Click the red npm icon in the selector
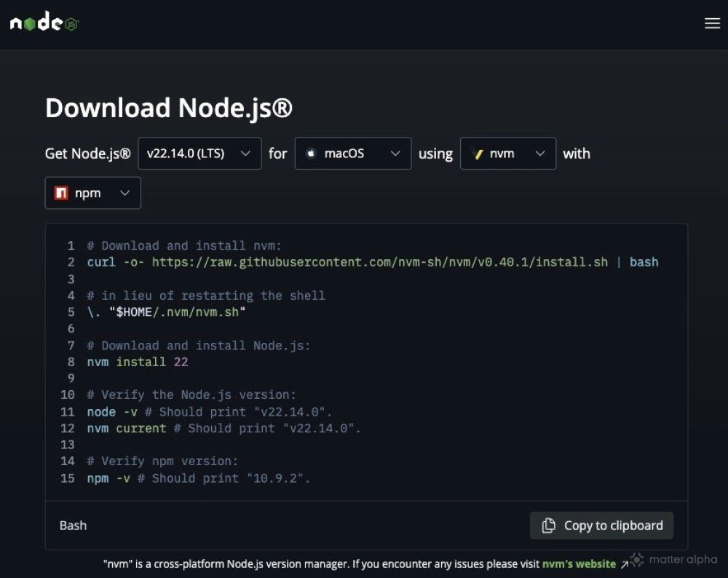The width and height of the screenshot is (728, 578). 61,193
